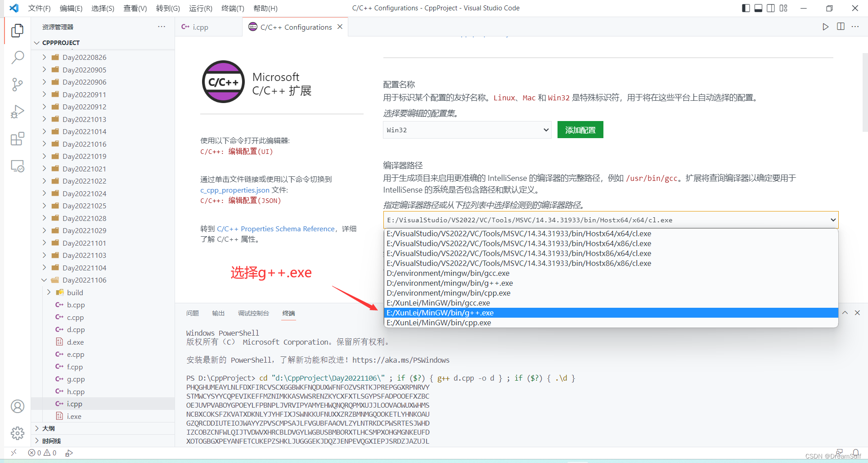
Task: Expand the Day20221104 folder
Action: tap(44, 268)
